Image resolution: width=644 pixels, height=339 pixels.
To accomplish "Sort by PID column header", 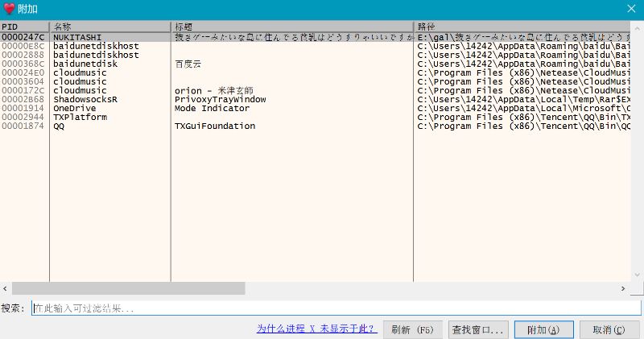I will coord(25,27).
